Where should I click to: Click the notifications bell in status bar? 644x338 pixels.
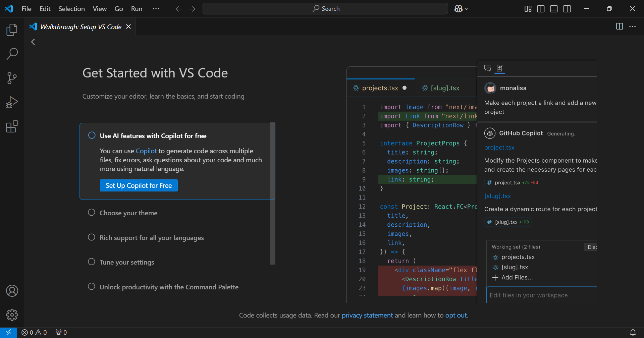[633, 332]
